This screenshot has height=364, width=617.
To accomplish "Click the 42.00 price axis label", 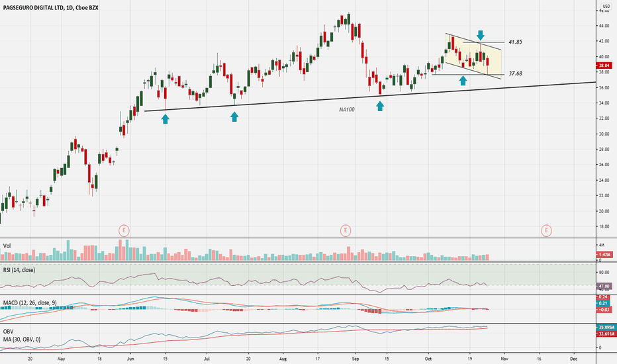I will [x=604, y=41].
